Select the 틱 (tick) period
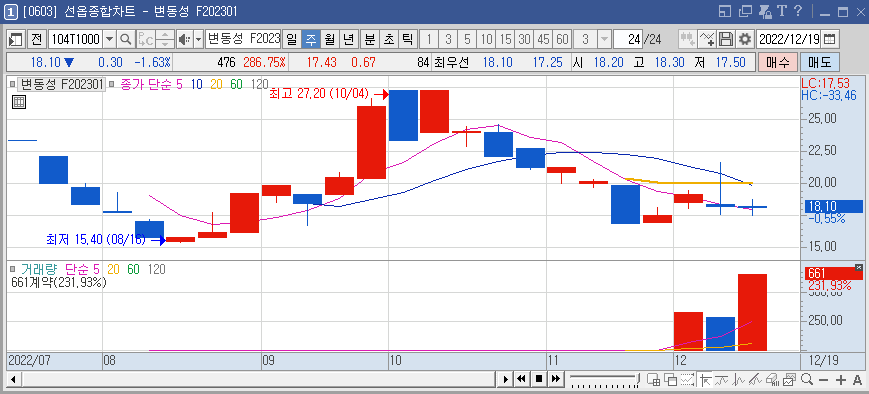The width and height of the screenshot is (869, 394). pyautogui.click(x=407, y=39)
